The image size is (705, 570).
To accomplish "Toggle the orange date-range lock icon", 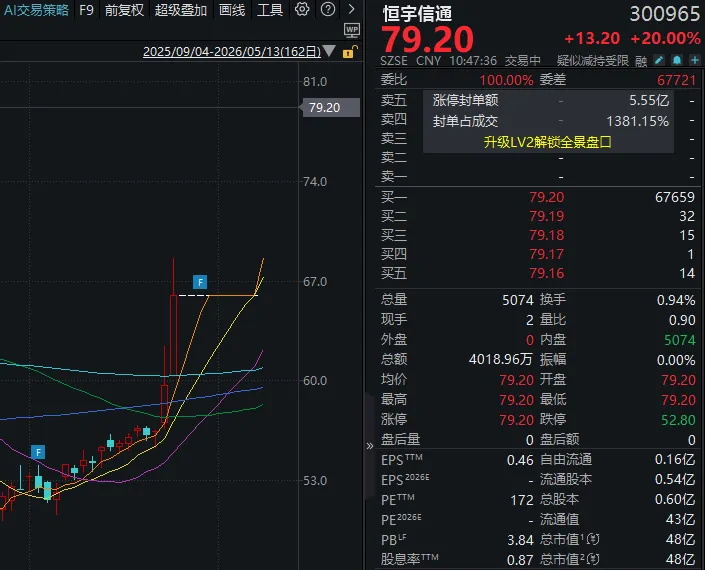I will [x=350, y=52].
